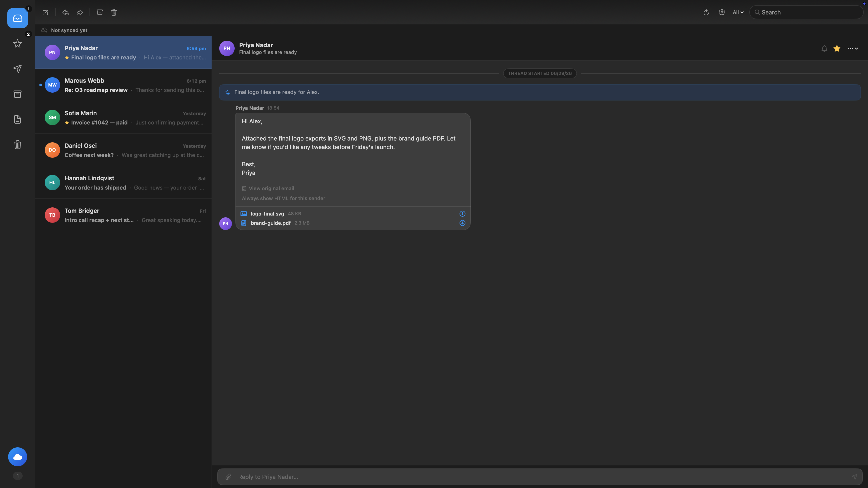The image size is (868, 488).
Task: Click View original email link
Action: coord(268,189)
